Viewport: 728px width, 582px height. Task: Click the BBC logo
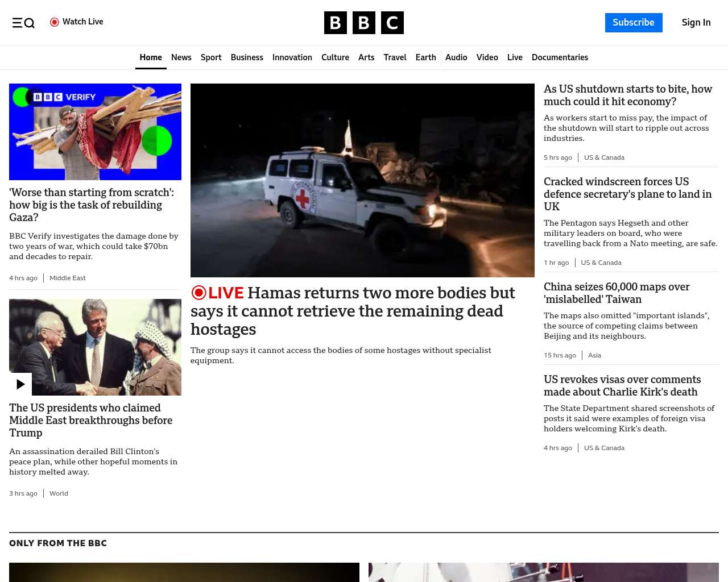tap(363, 23)
